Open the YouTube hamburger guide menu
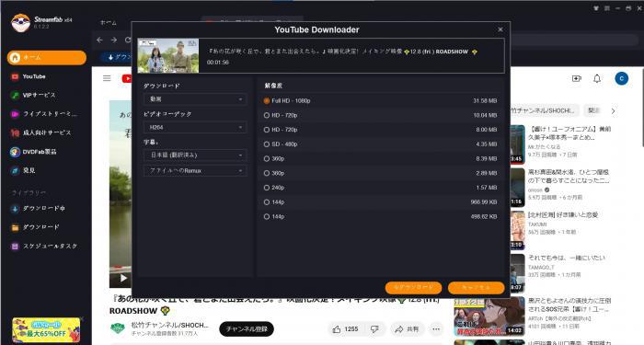644x345 pixels. [107, 78]
